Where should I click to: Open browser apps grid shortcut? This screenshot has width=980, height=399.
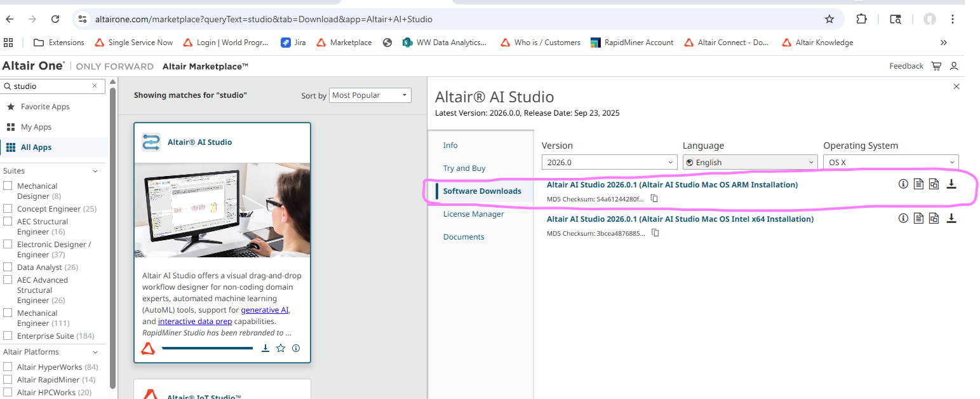coord(8,43)
